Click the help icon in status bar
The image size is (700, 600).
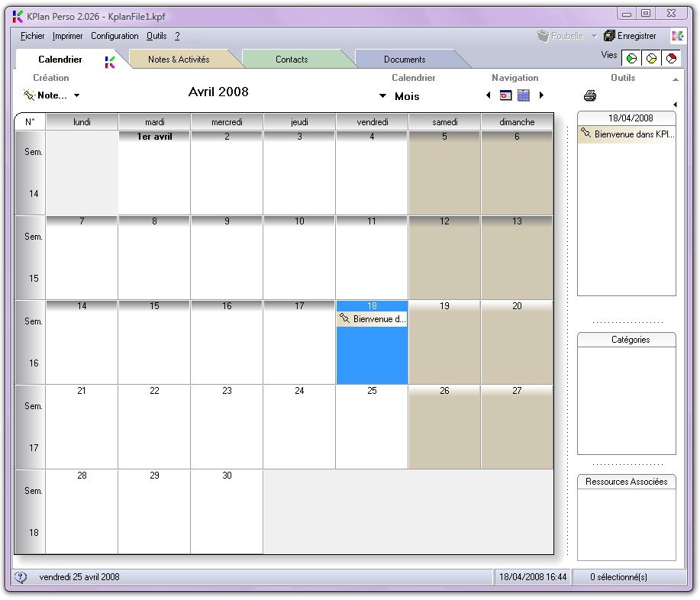click(21, 577)
